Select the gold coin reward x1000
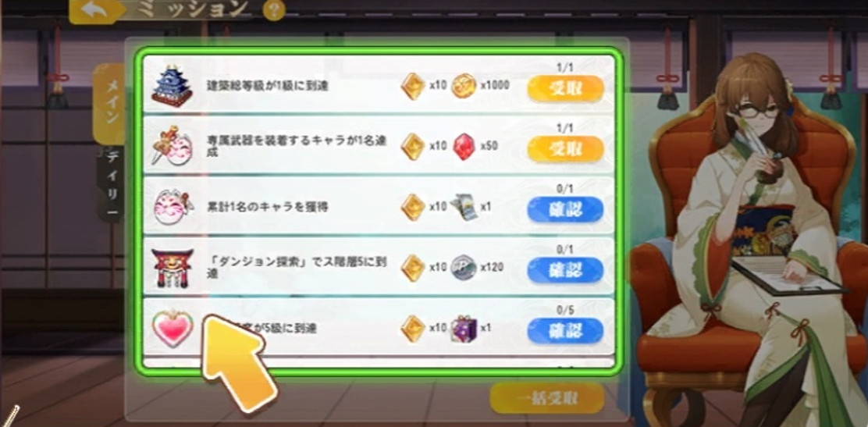 (x=464, y=87)
